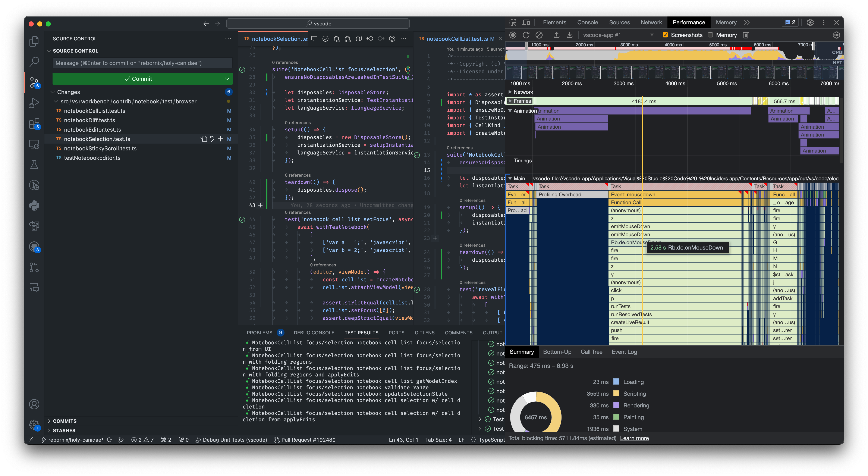Open the GitHub Pull Requests view
Viewport: 868px width, 476px height.
[x=34, y=267]
